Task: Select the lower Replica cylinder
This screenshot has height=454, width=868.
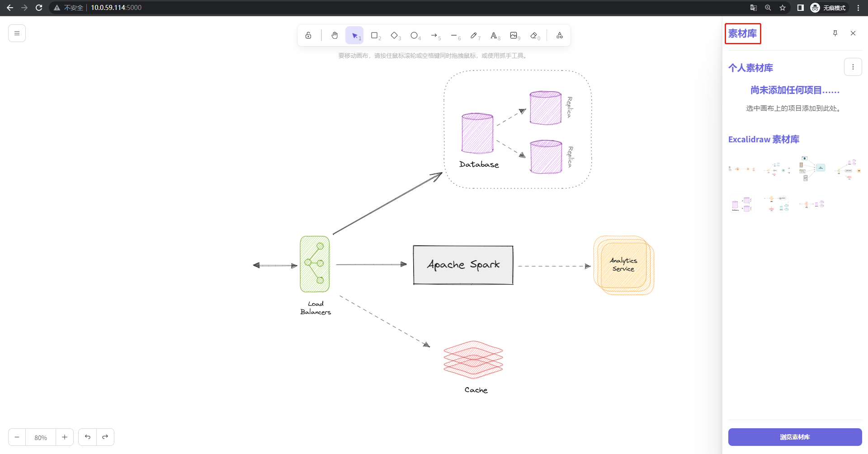Action: coord(546,157)
